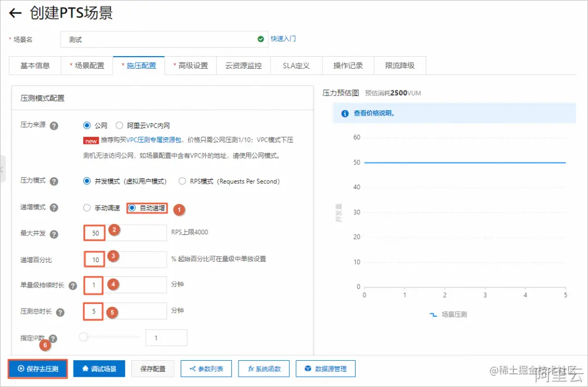This screenshot has width=588, height=387.
Task: Select the 公网 pressure source radio
Action: (87, 125)
